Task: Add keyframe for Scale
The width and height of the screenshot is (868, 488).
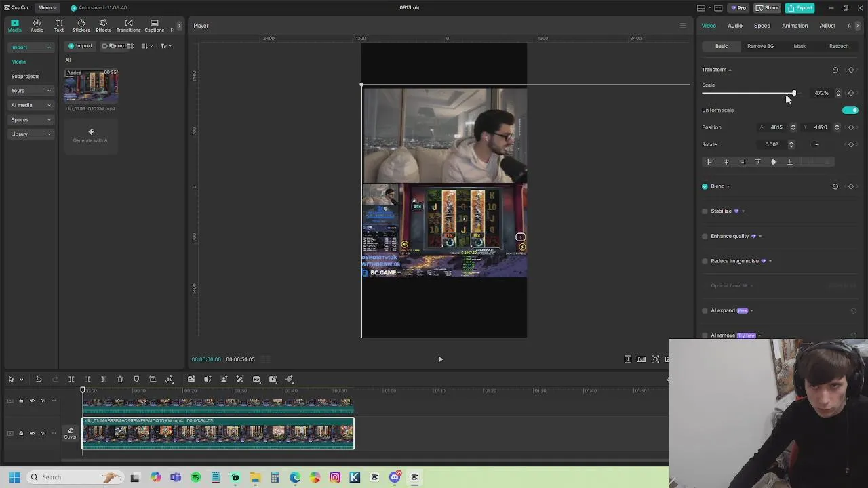Action: pyautogui.click(x=851, y=93)
